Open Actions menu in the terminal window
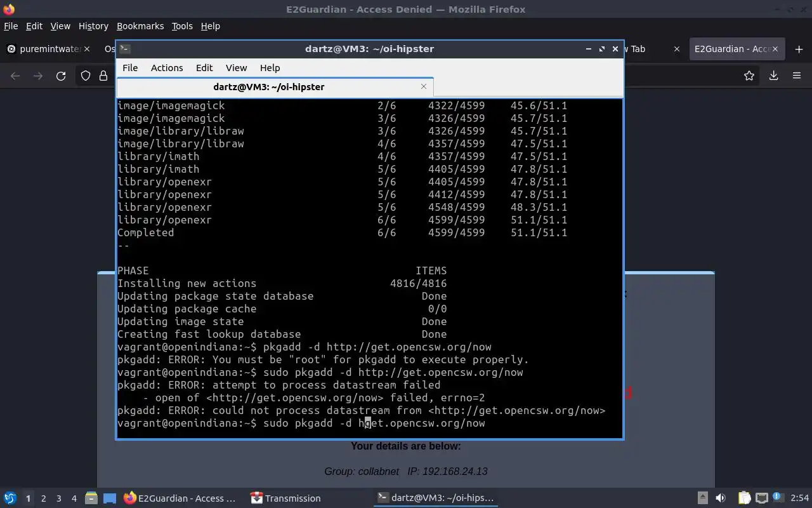 pyautogui.click(x=167, y=68)
